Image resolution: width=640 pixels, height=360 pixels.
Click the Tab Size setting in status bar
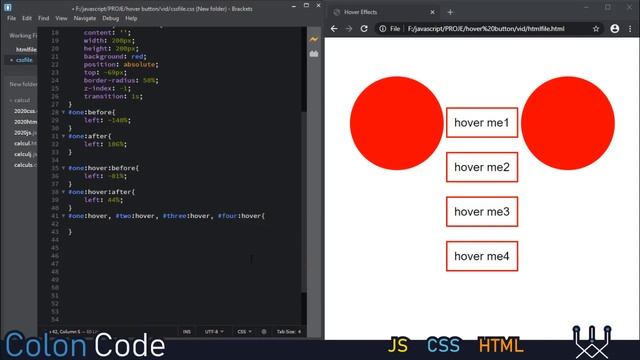point(289,332)
